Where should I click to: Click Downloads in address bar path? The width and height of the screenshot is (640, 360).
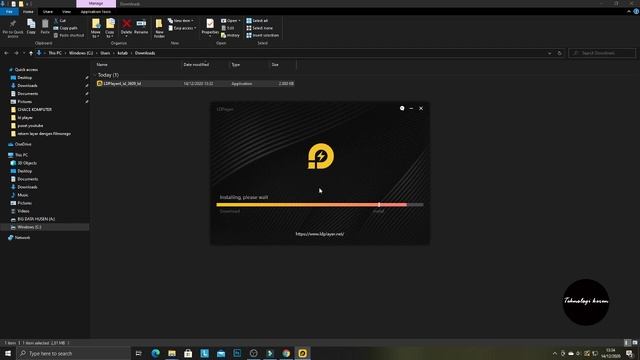point(145,53)
